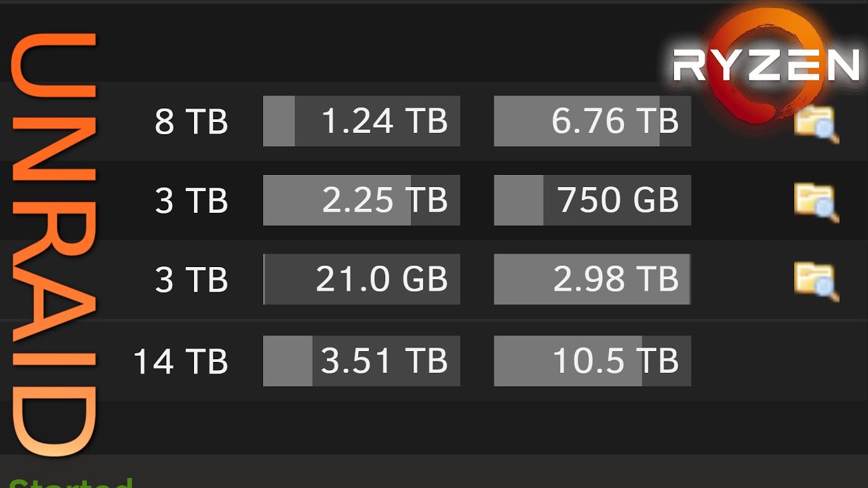This screenshot has height=488, width=868.
Task: Click browse folder icon on 21.0 GB row
Action: click(816, 281)
